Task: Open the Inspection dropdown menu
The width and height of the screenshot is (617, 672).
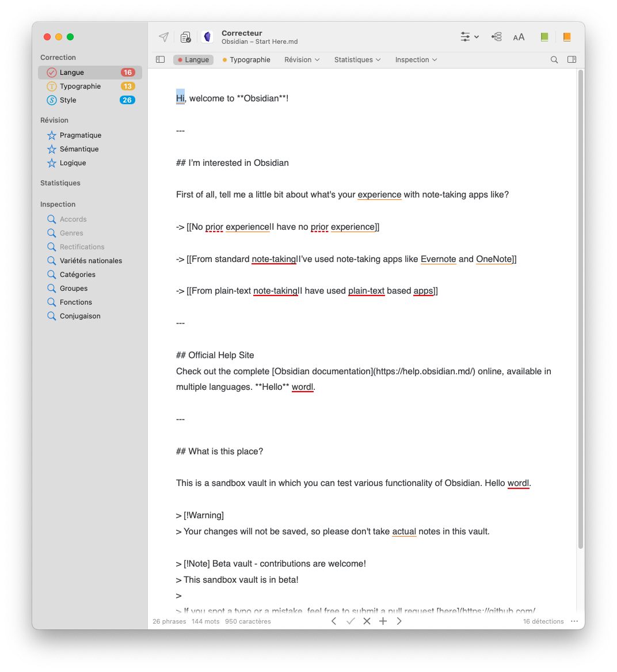Action: tap(416, 59)
